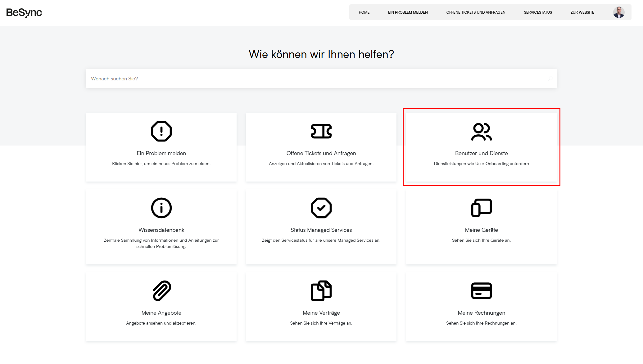Focus the 'Wonach suchen Sie?' search field

[310, 79]
